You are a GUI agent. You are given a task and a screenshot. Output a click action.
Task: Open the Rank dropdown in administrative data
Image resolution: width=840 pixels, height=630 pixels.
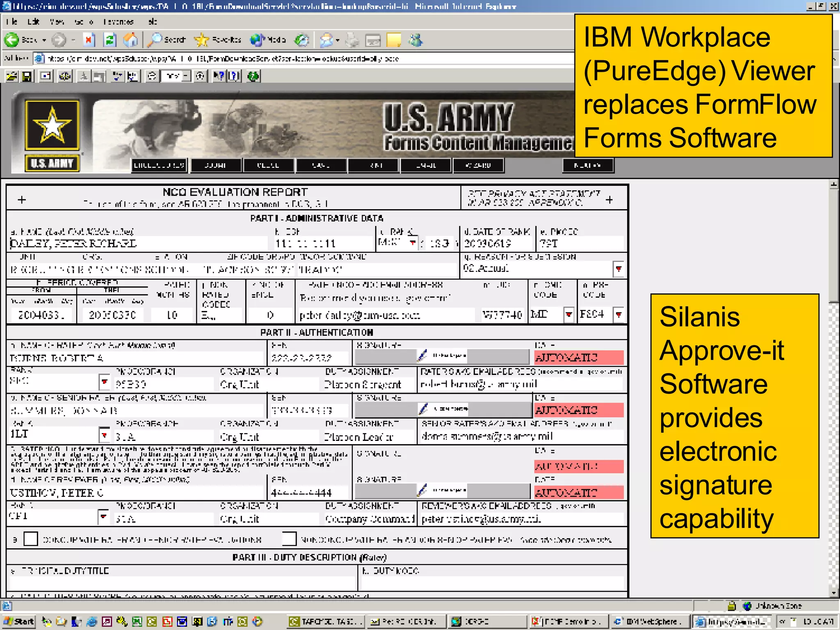click(413, 243)
